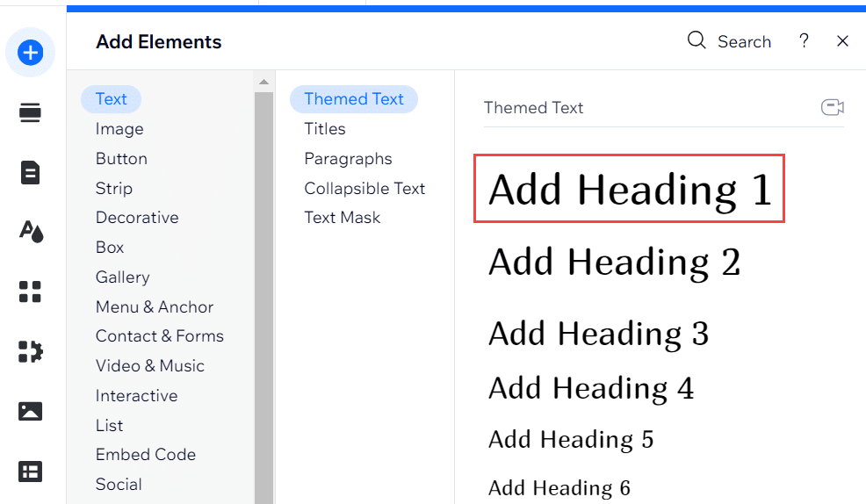The height and width of the screenshot is (504, 866).
Task: Select the Paragraphs subcategory
Action: pyautogui.click(x=348, y=159)
